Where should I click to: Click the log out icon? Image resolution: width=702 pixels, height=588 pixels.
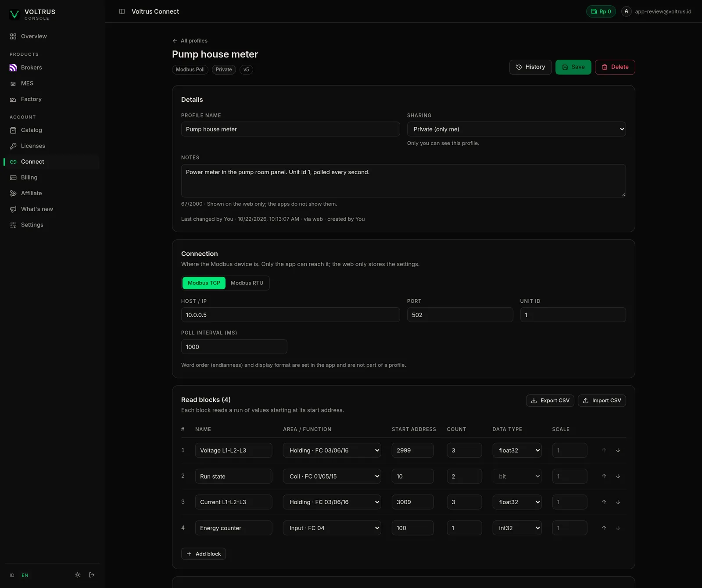pos(92,575)
